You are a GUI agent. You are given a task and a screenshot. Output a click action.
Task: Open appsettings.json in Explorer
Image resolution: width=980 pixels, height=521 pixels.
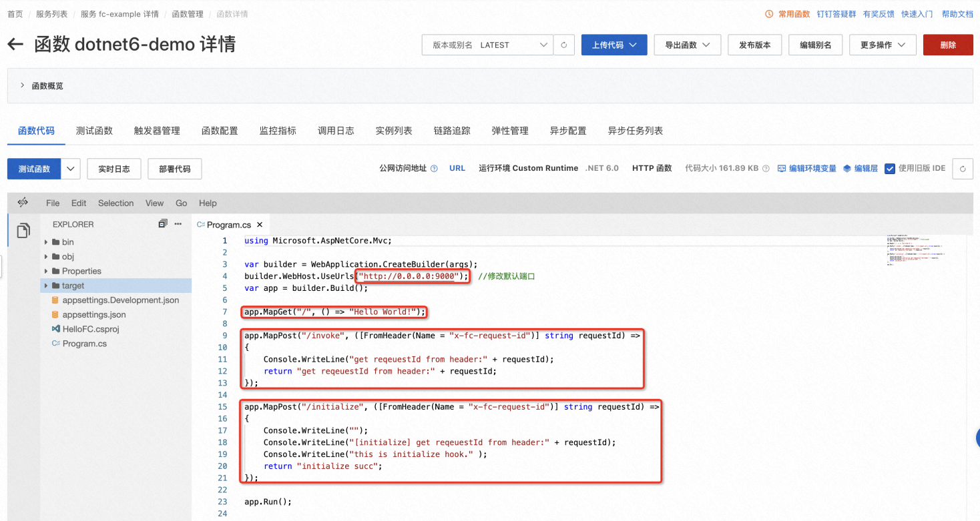[94, 315]
